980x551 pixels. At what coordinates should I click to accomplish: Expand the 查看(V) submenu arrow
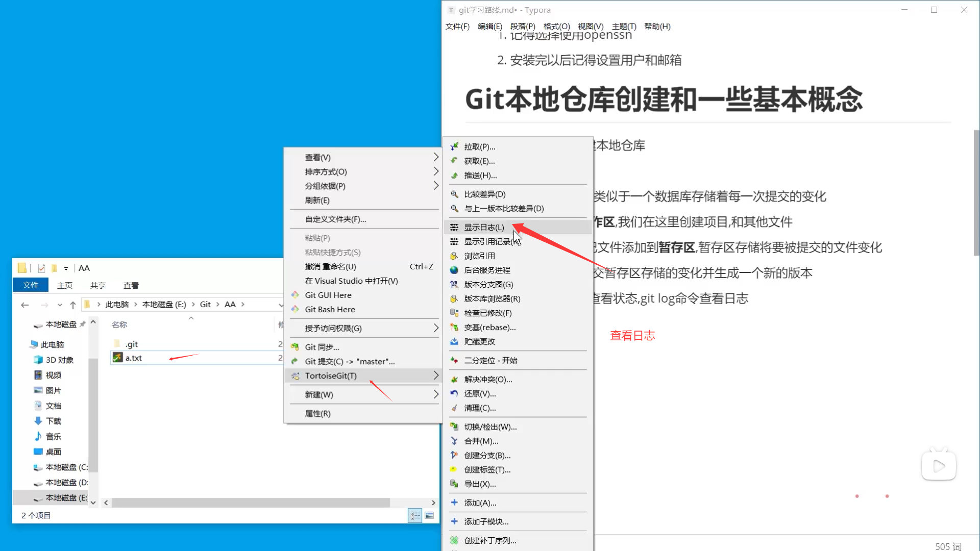pyautogui.click(x=436, y=157)
